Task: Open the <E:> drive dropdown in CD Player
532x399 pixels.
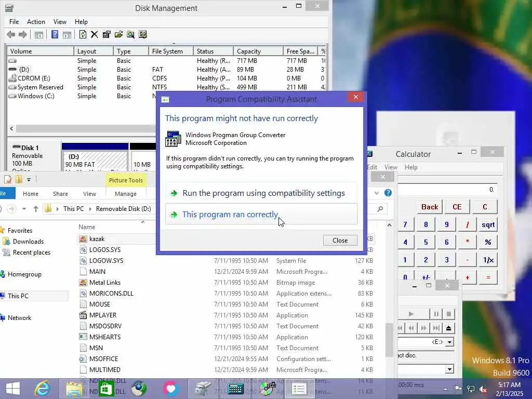Action: [x=449, y=342]
